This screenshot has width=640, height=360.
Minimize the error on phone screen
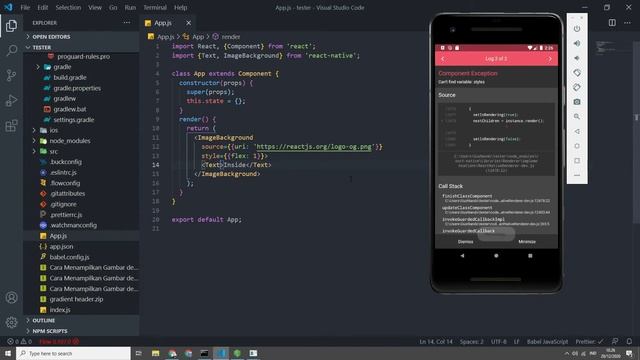point(527,242)
